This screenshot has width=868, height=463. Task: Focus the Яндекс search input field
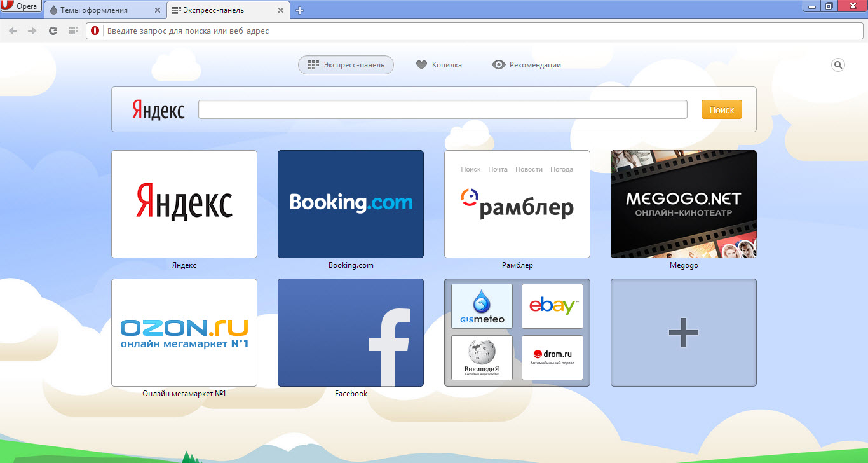click(x=443, y=109)
